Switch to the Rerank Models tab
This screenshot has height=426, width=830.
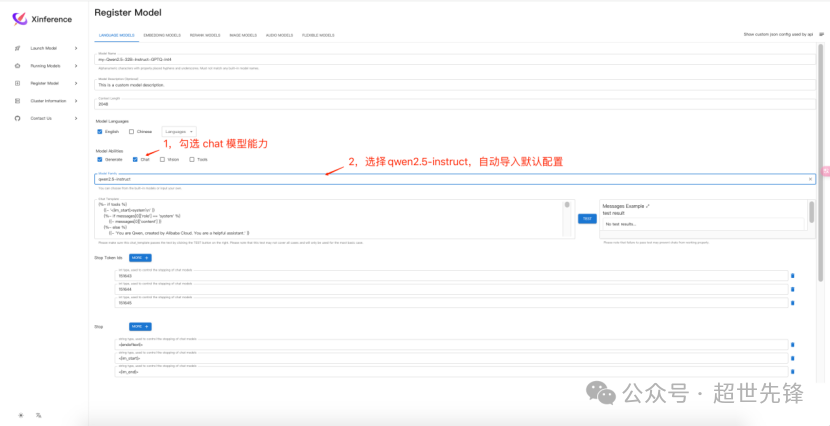tap(205, 35)
